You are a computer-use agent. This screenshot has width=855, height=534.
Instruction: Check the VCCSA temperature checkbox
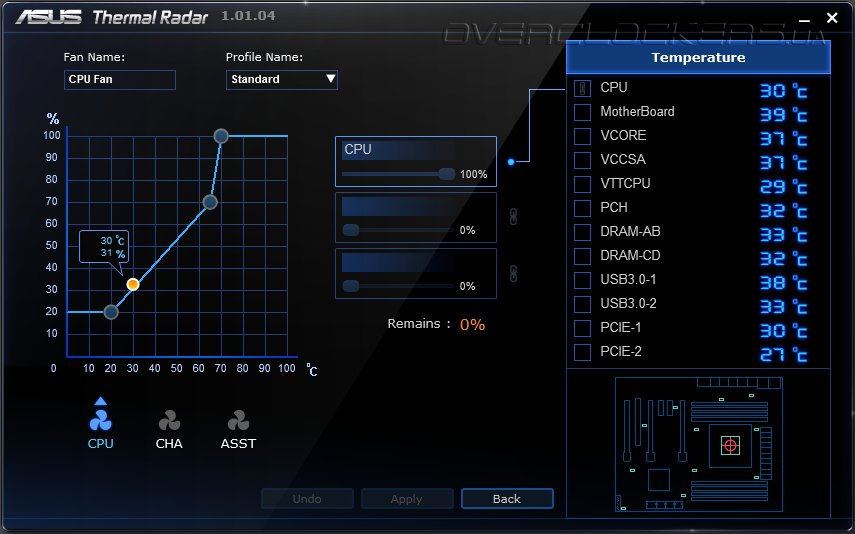click(x=582, y=160)
